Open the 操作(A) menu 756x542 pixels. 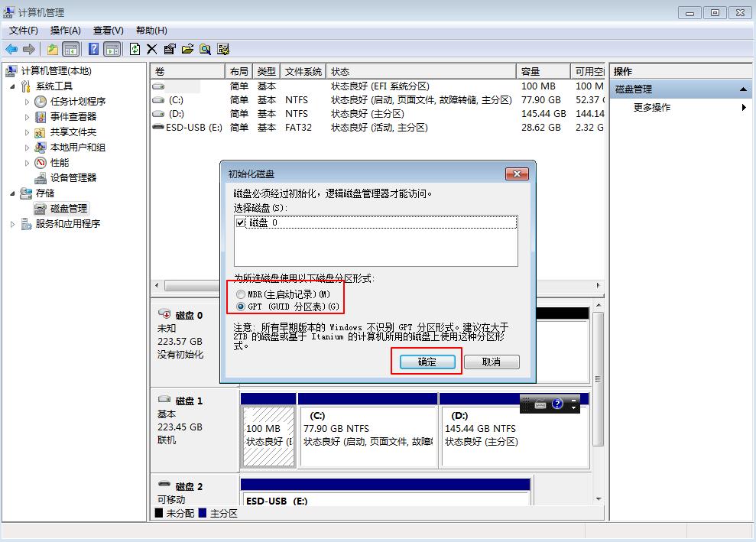point(66,30)
